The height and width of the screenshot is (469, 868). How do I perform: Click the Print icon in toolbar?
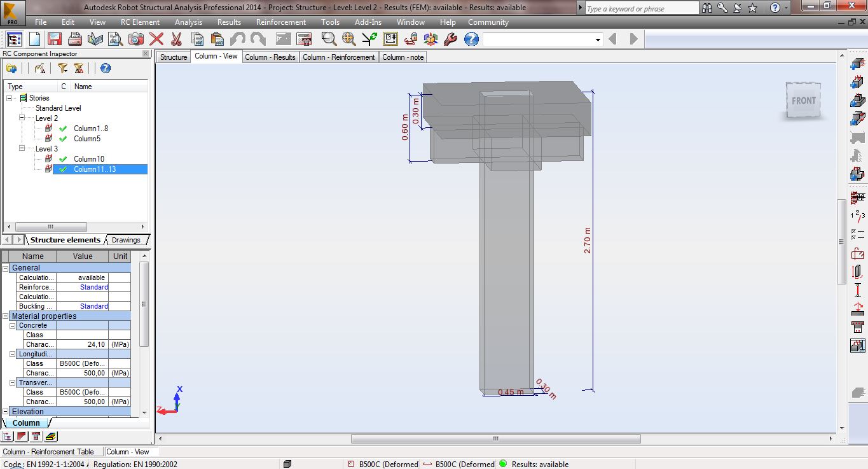pos(75,39)
